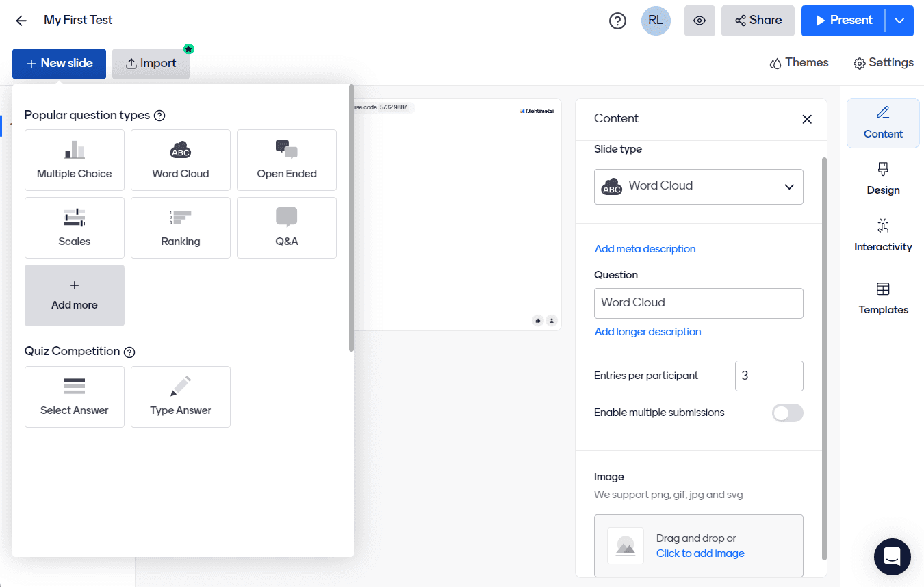The width and height of the screenshot is (924, 587).
Task: Click the My First Test title
Action: pyautogui.click(x=78, y=20)
